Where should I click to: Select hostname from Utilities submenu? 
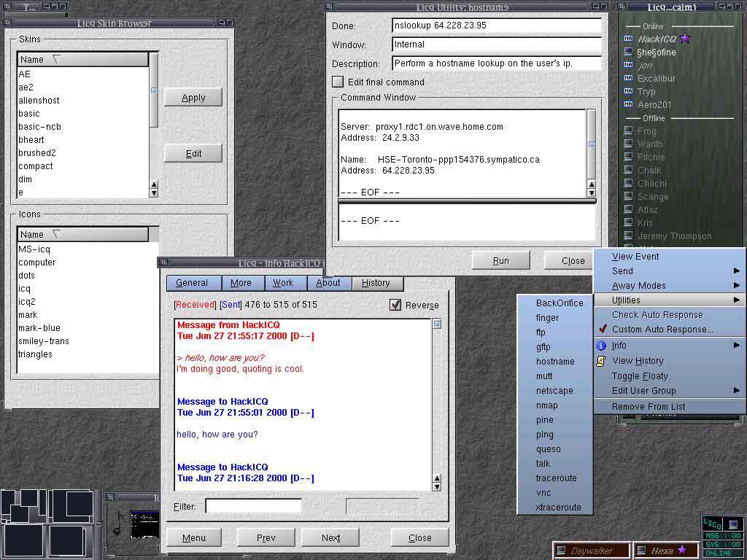[x=555, y=362]
